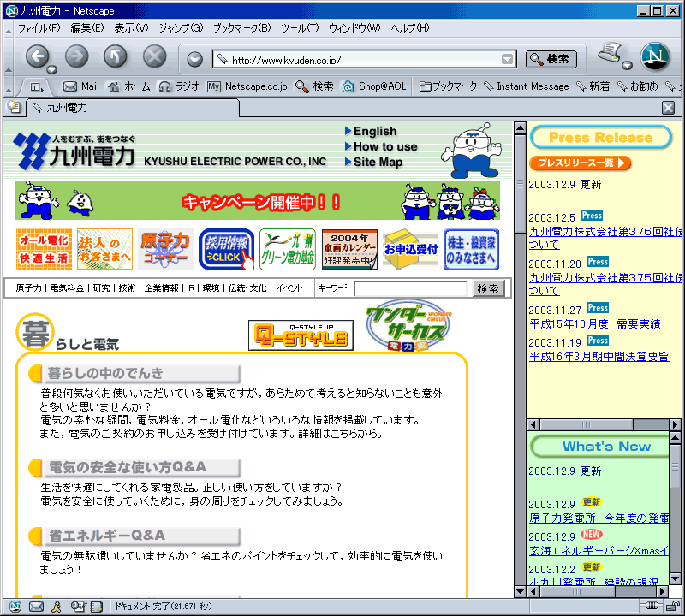
Task: Open Address Book from the status bar
Action: 97,606
